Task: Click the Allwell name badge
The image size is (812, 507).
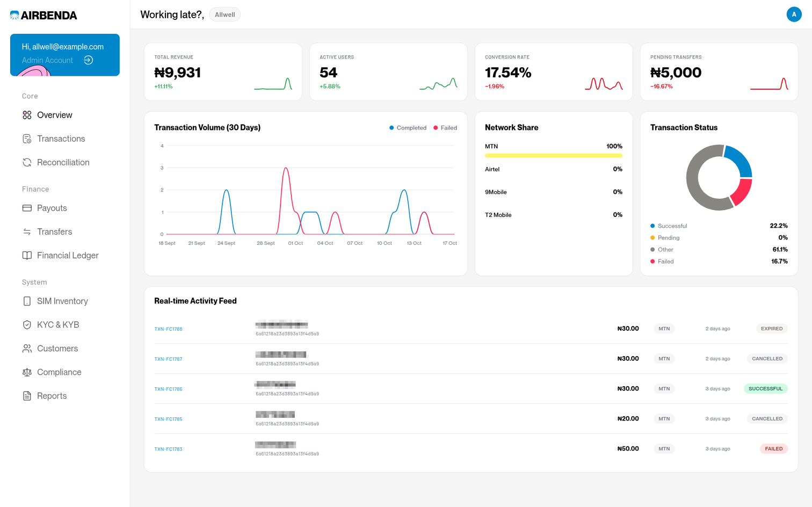Action: tap(224, 15)
